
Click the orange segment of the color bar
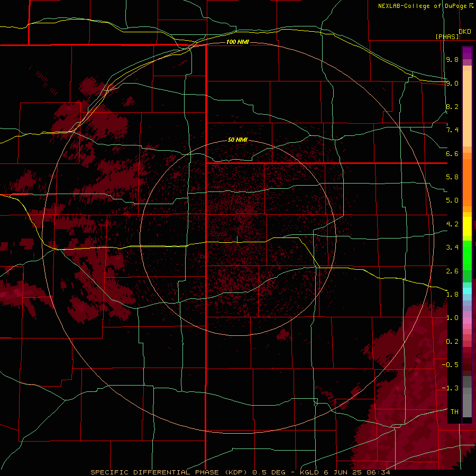[467, 183]
